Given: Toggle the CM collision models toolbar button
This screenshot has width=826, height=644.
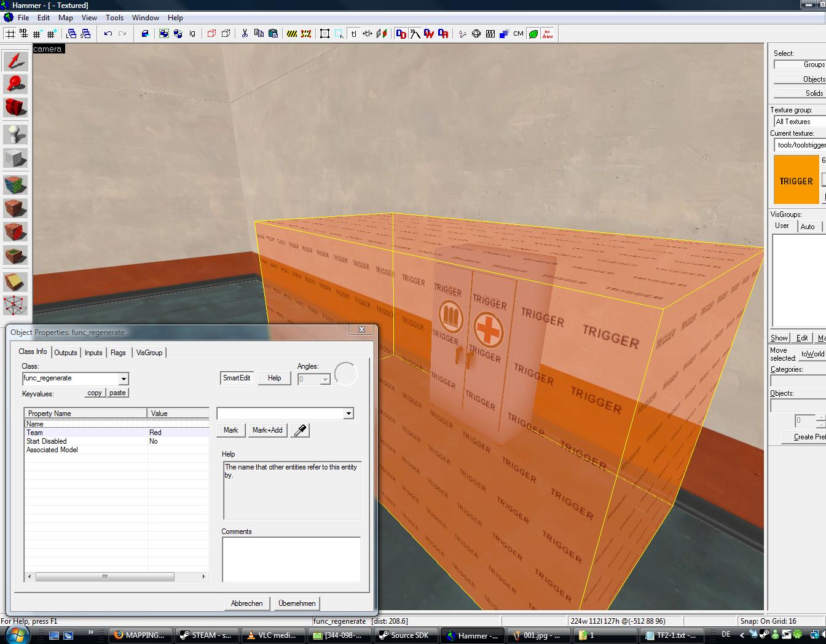Looking at the screenshot, I should (518, 34).
